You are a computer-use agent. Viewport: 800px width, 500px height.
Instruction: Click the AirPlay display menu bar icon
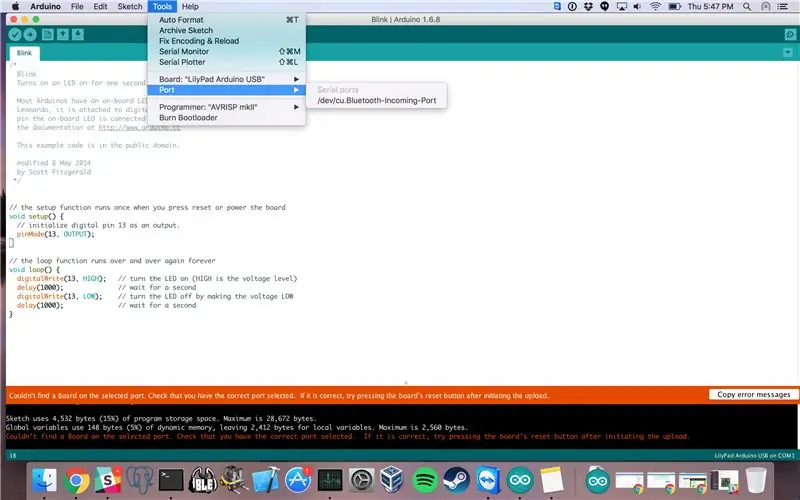tap(621, 7)
